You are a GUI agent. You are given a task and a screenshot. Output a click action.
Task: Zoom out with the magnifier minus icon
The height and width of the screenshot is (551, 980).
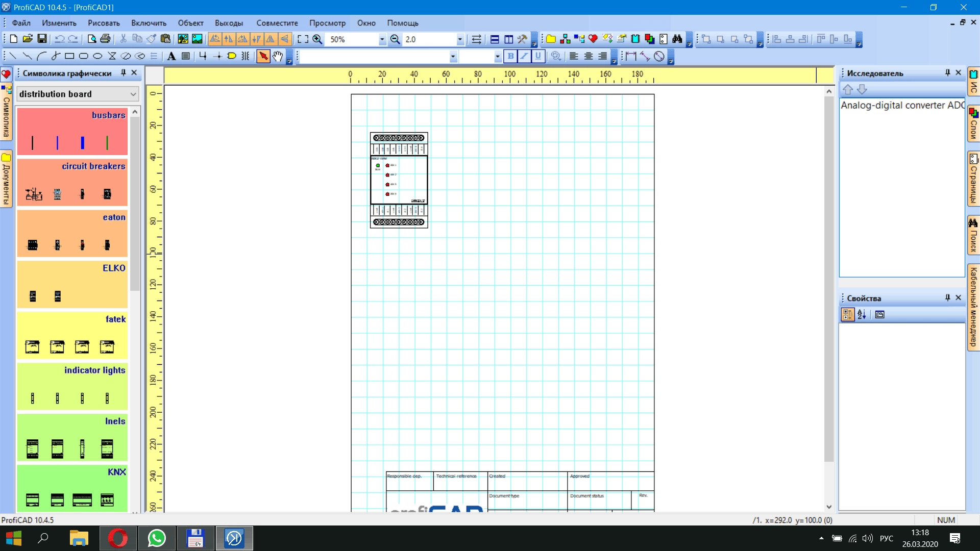tap(395, 39)
